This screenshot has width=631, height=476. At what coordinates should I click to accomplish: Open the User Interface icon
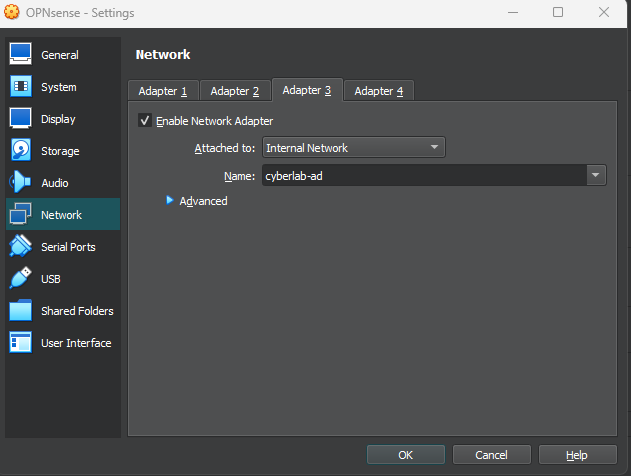tap(21, 343)
